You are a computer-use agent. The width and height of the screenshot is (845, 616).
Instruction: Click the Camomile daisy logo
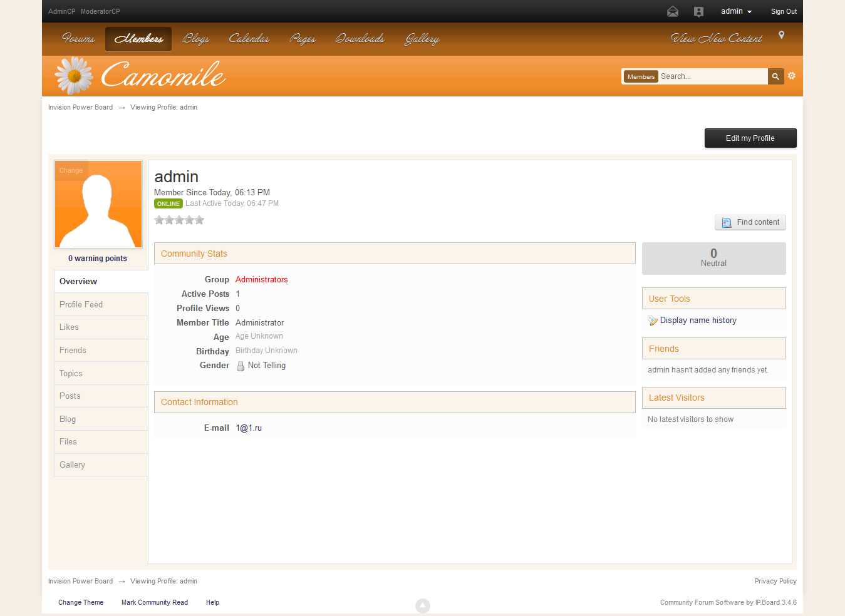[x=74, y=76]
